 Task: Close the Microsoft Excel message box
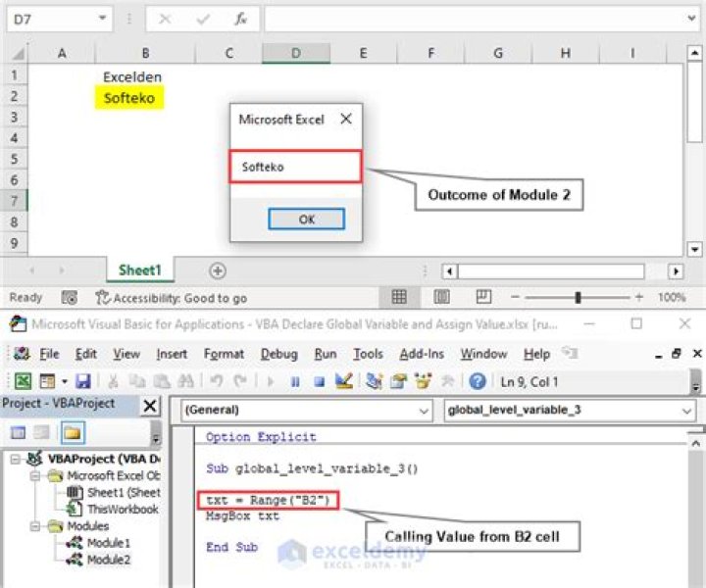pos(346,119)
